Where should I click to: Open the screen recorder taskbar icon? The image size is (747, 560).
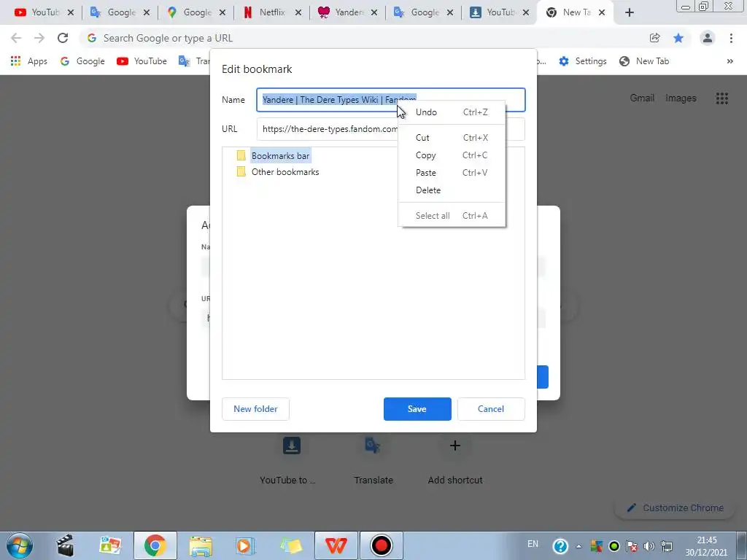point(381,545)
